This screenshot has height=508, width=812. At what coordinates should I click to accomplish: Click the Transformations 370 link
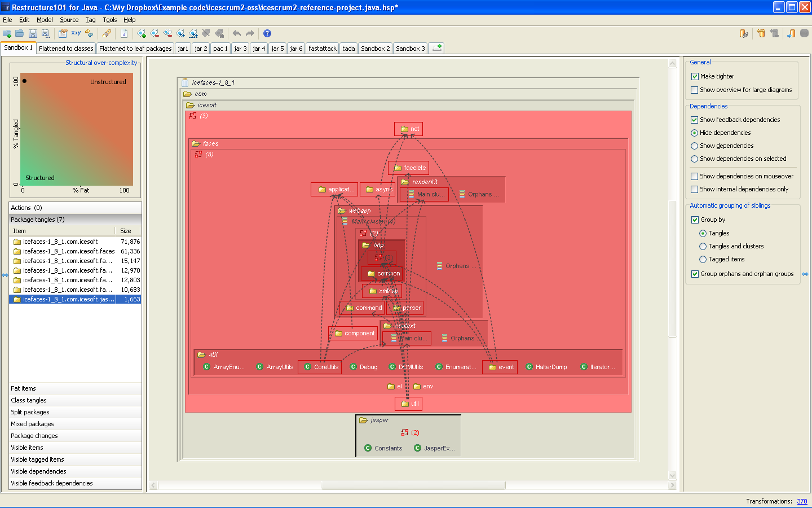coord(802,501)
